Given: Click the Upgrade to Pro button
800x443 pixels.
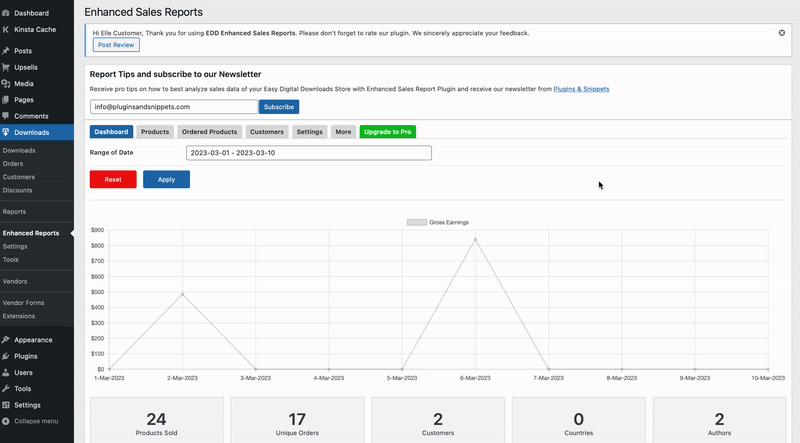Looking at the screenshot, I should pos(388,132).
